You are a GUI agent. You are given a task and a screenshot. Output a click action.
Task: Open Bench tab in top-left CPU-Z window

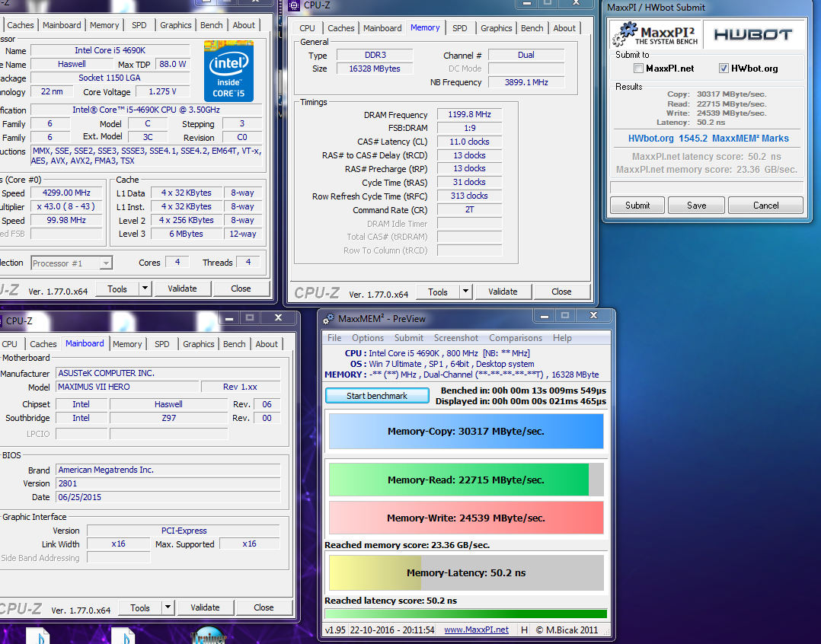tap(212, 25)
